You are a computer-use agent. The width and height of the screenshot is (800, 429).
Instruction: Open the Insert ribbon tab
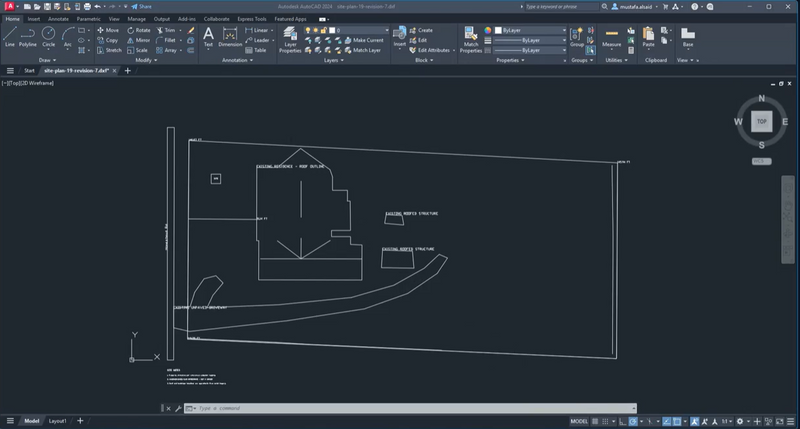pos(34,19)
